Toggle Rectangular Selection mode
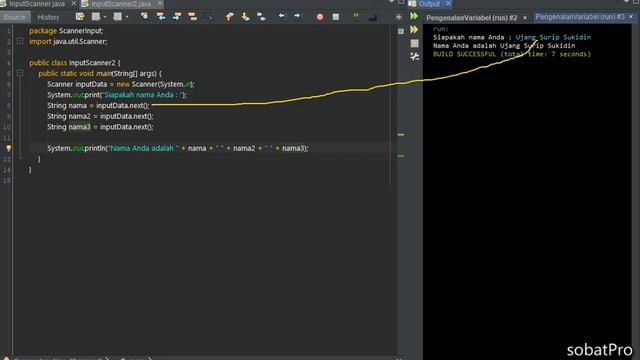 coord(208,16)
